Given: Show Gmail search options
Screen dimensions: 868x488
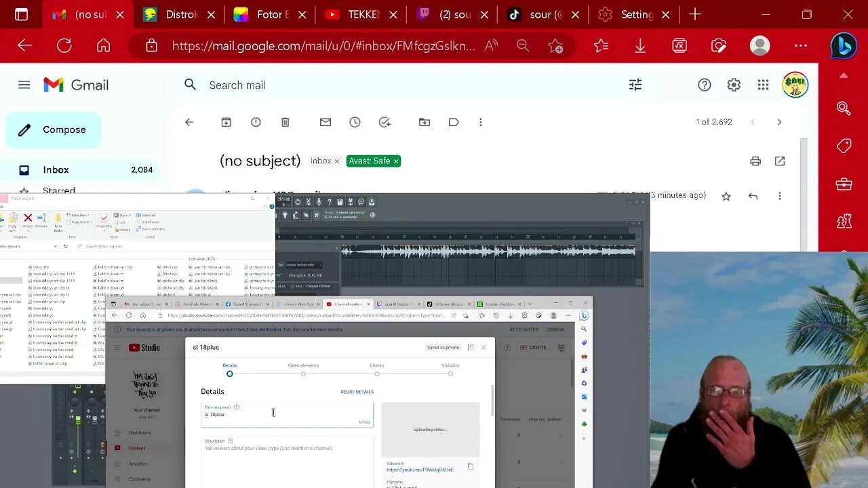Looking at the screenshot, I should pyautogui.click(x=635, y=85).
